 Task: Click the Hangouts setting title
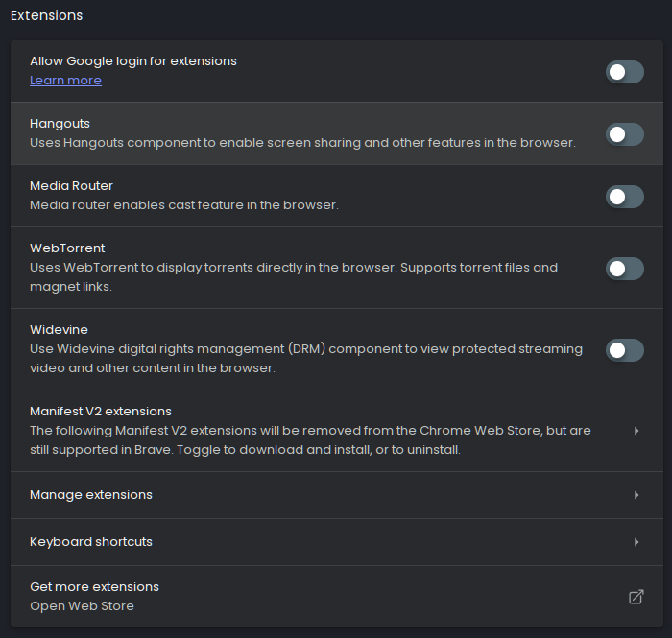tap(60, 124)
